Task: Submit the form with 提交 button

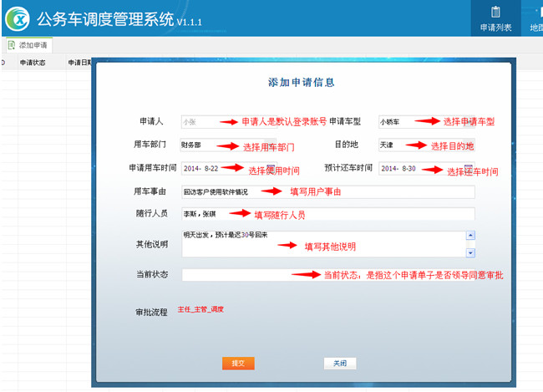Action: tap(238, 363)
